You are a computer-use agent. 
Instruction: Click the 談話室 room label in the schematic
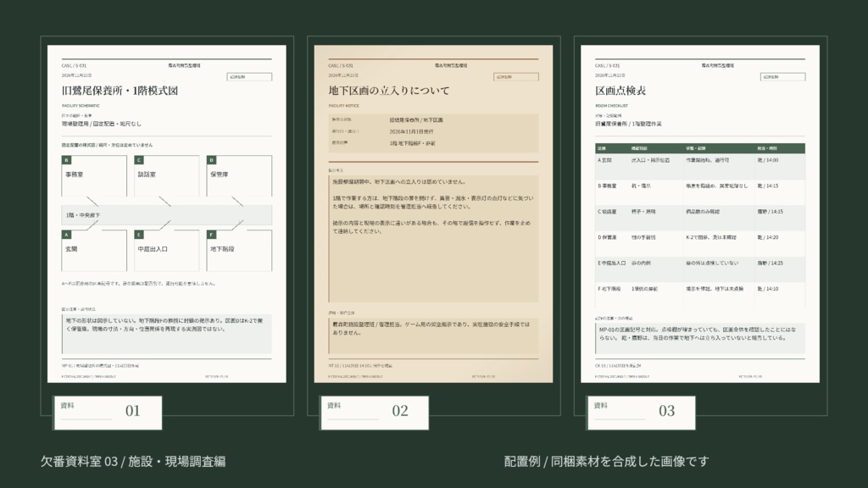(147, 175)
